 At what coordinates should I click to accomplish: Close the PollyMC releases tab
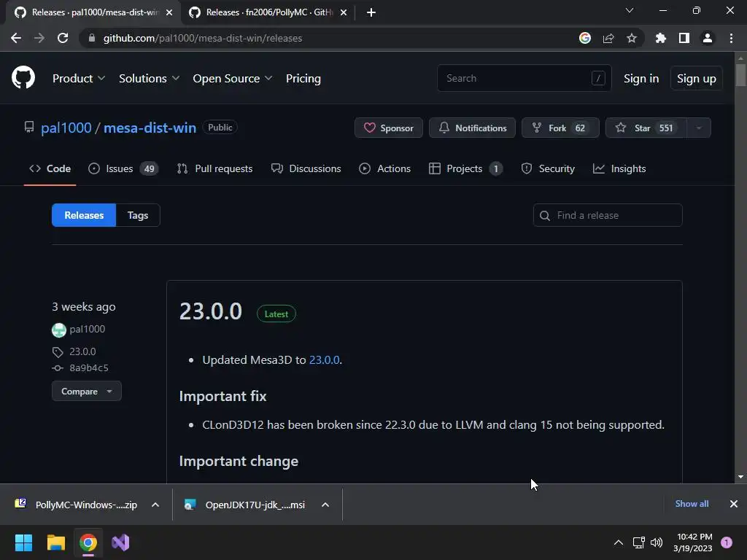point(344,12)
